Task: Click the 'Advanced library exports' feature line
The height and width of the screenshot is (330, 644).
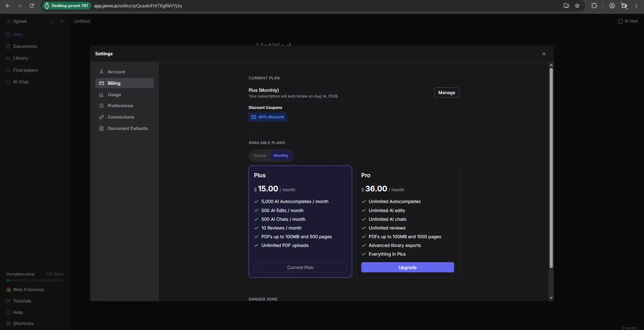Action: [394, 245]
